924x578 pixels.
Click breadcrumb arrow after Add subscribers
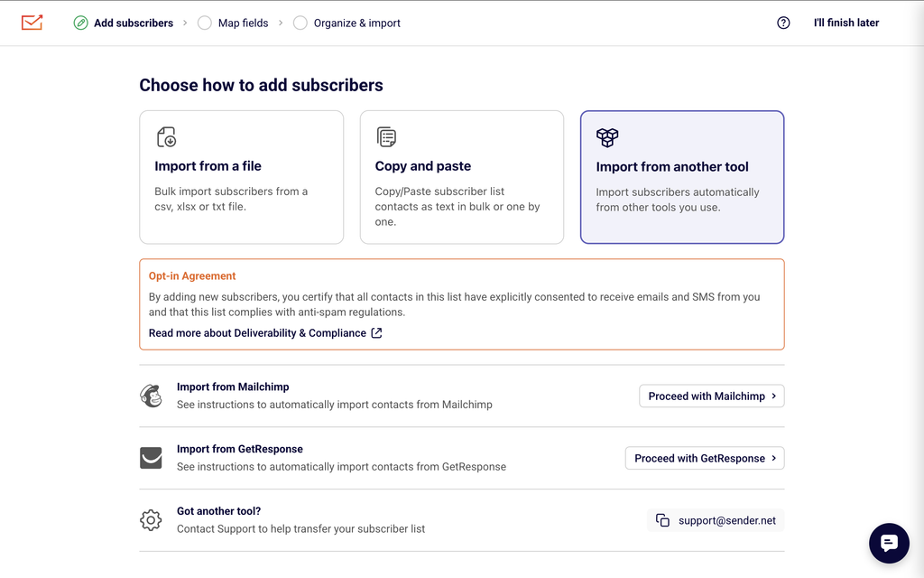click(185, 23)
